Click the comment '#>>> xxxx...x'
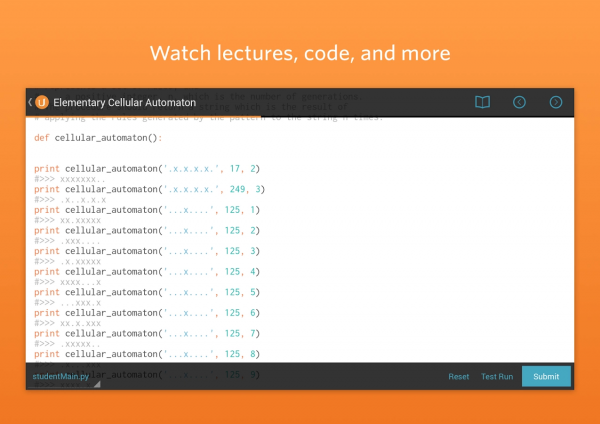Viewport: 600px width, 424px height. pos(67,282)
